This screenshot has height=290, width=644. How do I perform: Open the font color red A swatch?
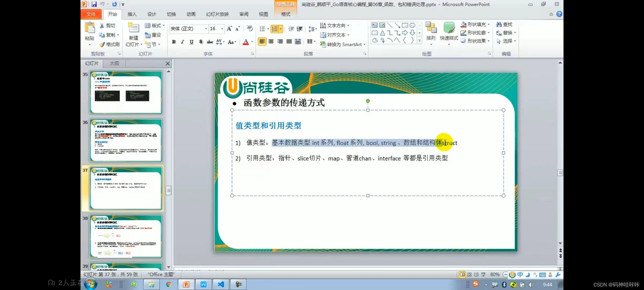click(x=246, y=42)
